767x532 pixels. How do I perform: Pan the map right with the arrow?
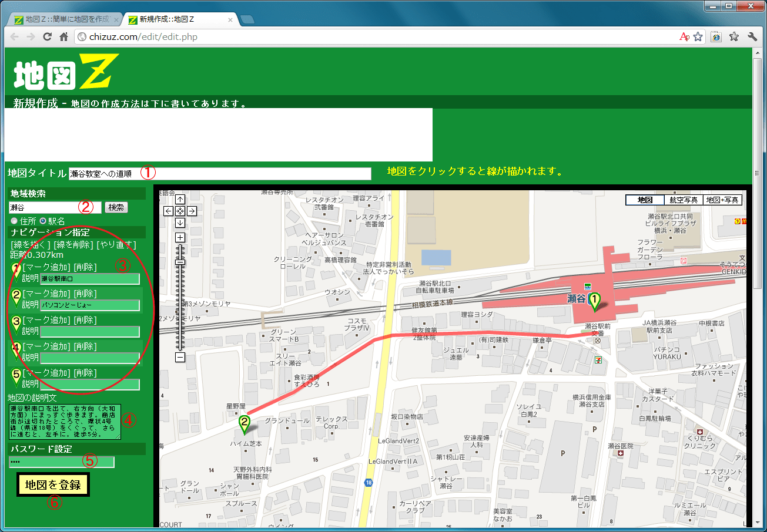pyautogui.click(x=192, y=211)
